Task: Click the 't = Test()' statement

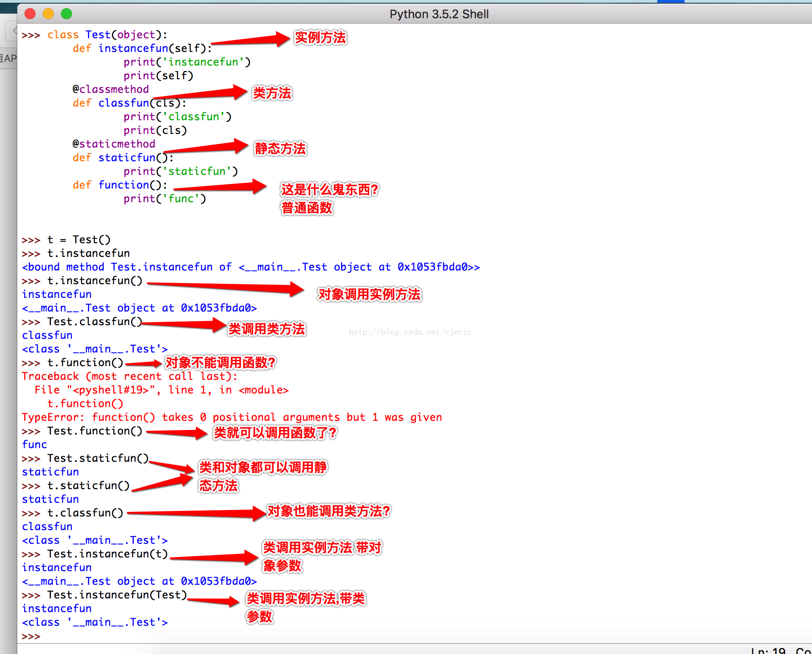Action: pos(79,240)
